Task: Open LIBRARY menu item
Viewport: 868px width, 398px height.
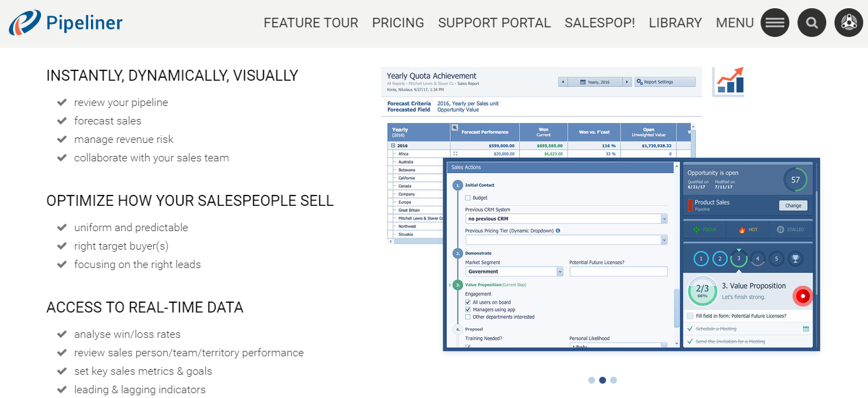Action: tap(675, 23)
